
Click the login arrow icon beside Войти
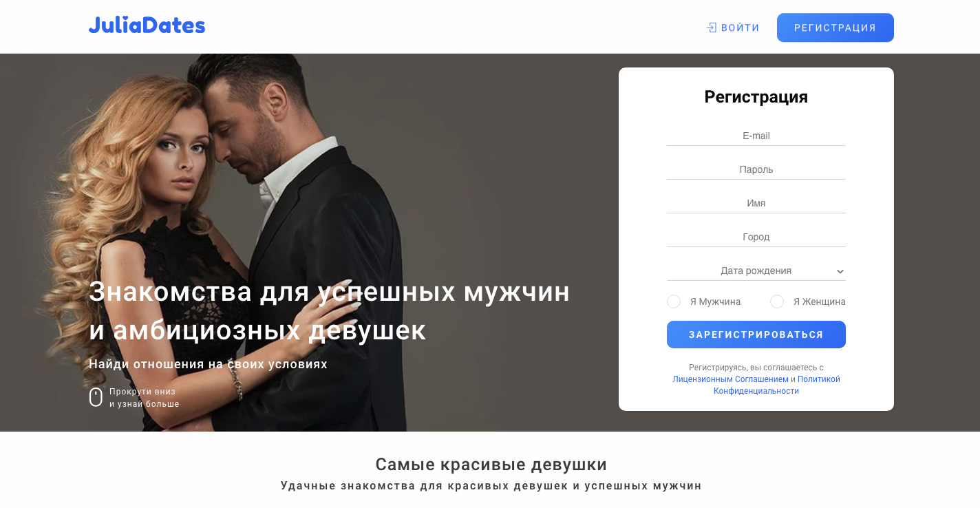tap(712, 28)
